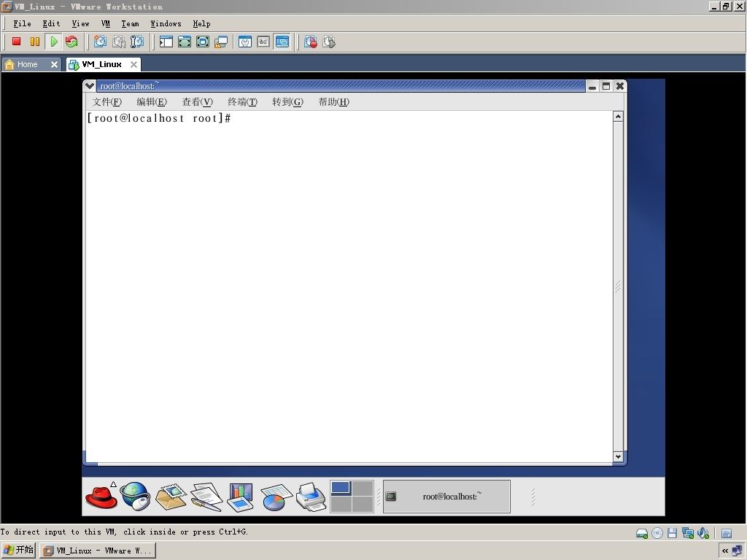Launch the email client envelope icon
This screenshot has width=747, height=560.
(x=171, y=496)
